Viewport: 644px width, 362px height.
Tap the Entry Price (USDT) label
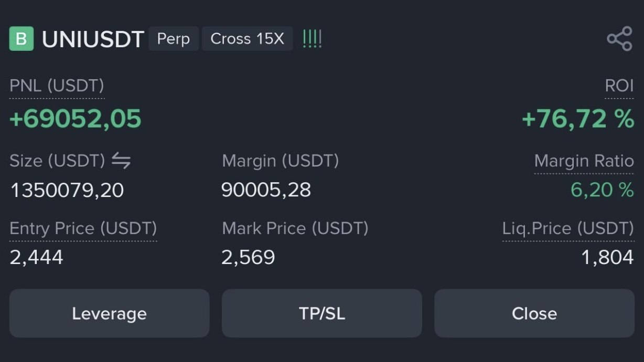click(x=83, y=228)
